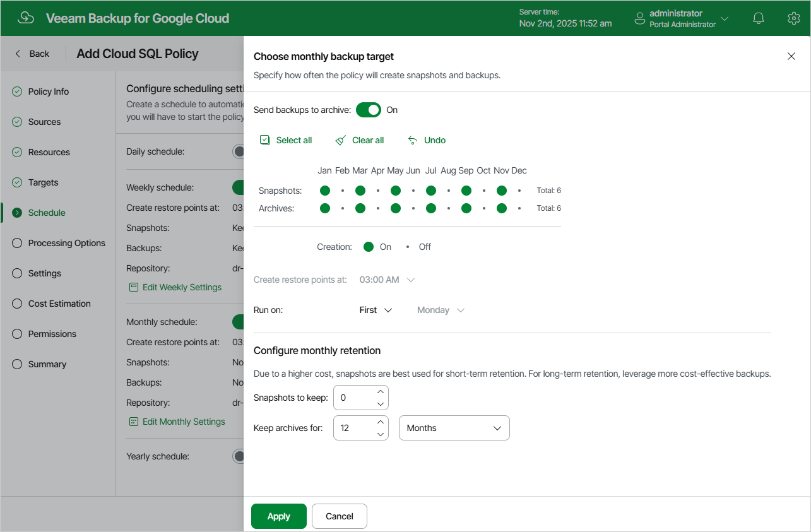The image size is (811, 532).
Task: Click the "Configure monthly retention" heading
Action: [x=317, y=350]
